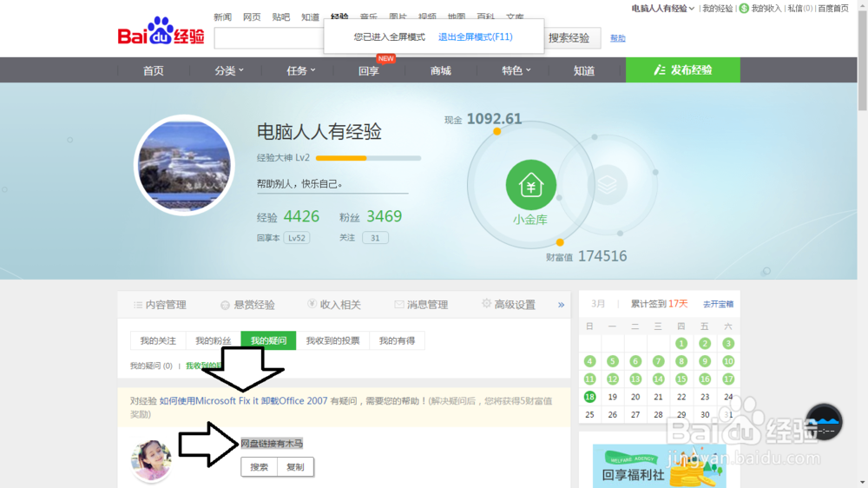
Task: Go to 首页 in navigation bar
Action: (x=154, y=70)
